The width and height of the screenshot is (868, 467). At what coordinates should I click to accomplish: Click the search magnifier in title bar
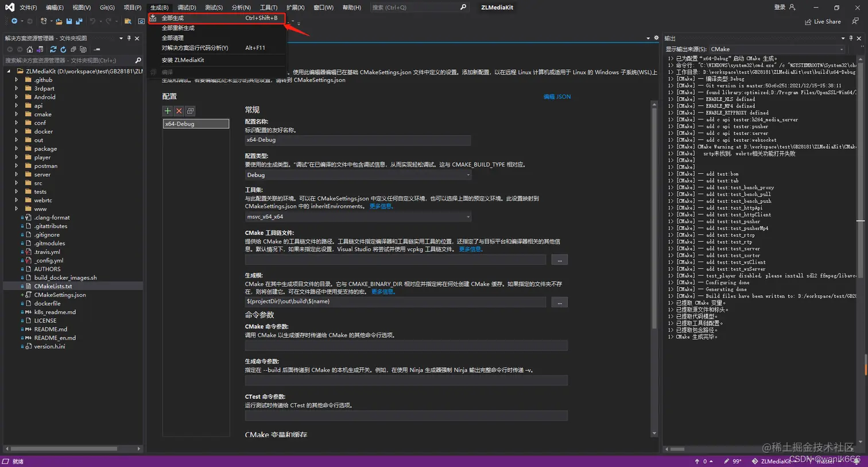463,7
